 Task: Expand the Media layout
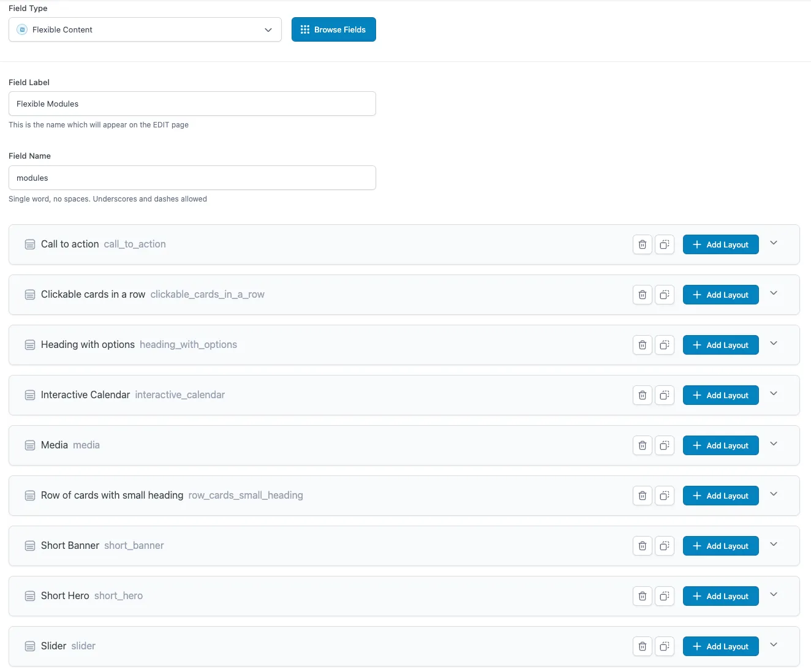774,444
